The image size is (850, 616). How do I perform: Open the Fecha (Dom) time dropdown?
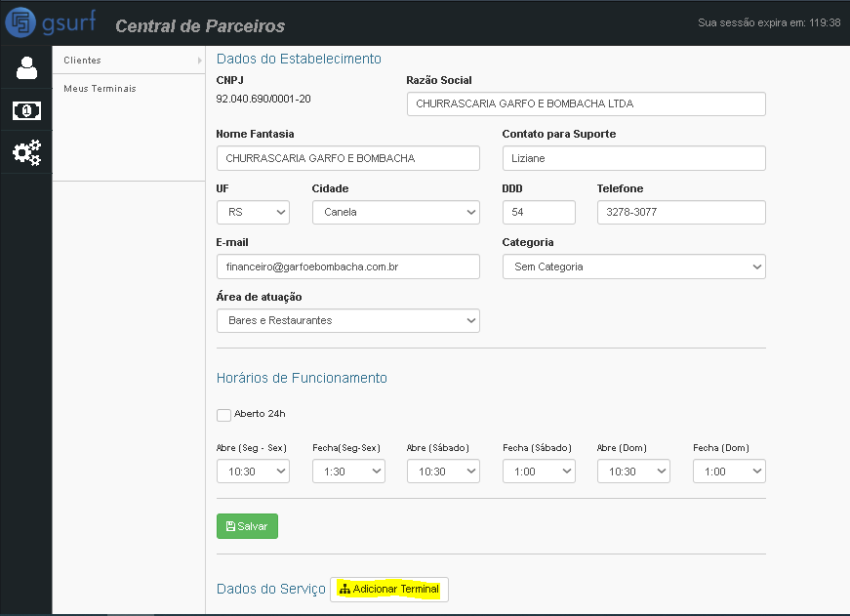coord(729,472)
